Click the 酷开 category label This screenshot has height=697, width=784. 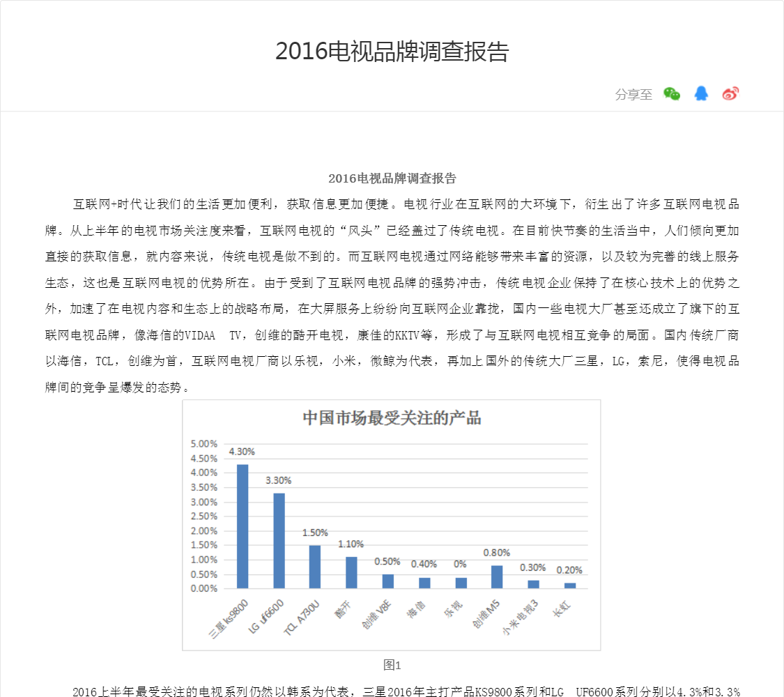[343, 609]
